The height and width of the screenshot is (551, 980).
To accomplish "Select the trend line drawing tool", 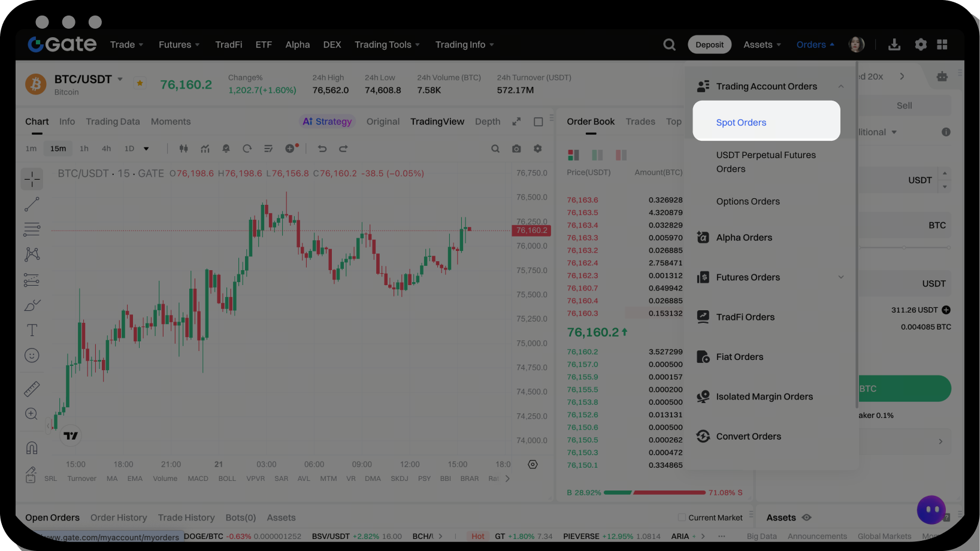I will (x=32, y=204).
